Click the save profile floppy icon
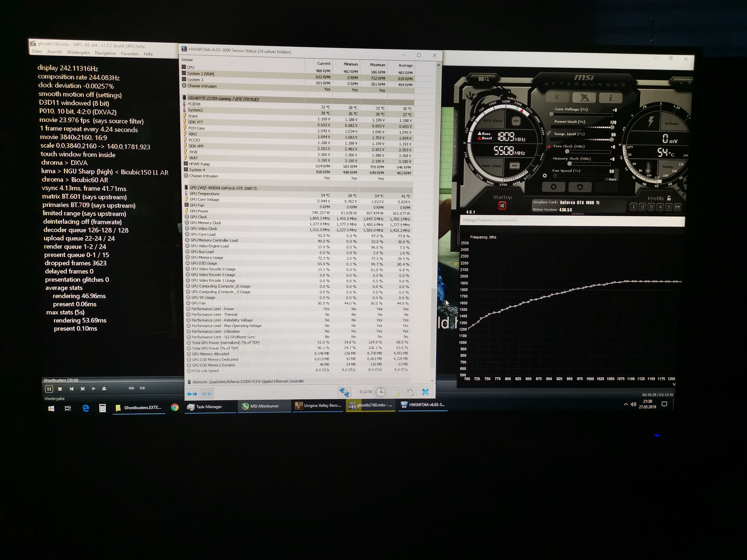 pyautogui.click(x=677, y=207)
